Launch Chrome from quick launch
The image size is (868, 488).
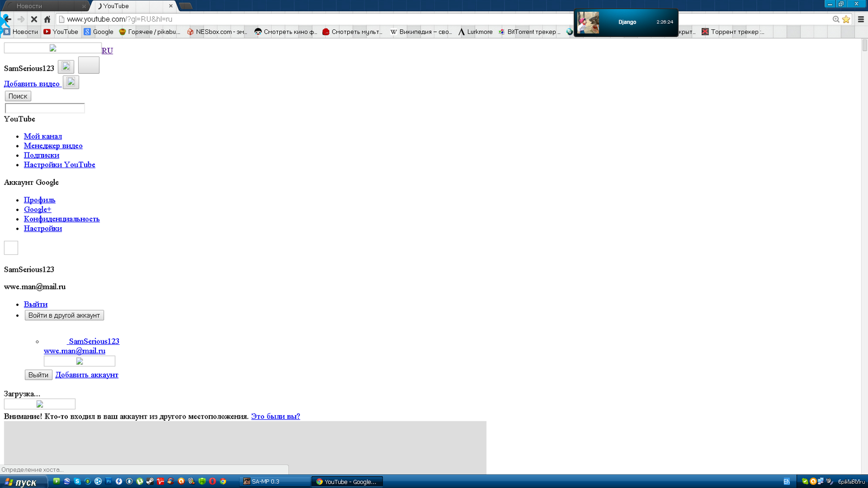coord(223,481)
